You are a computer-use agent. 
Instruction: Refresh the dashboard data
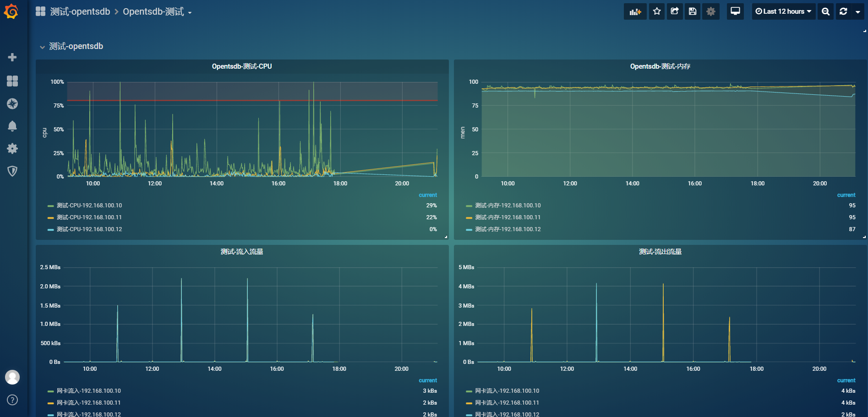pos(843,11)
